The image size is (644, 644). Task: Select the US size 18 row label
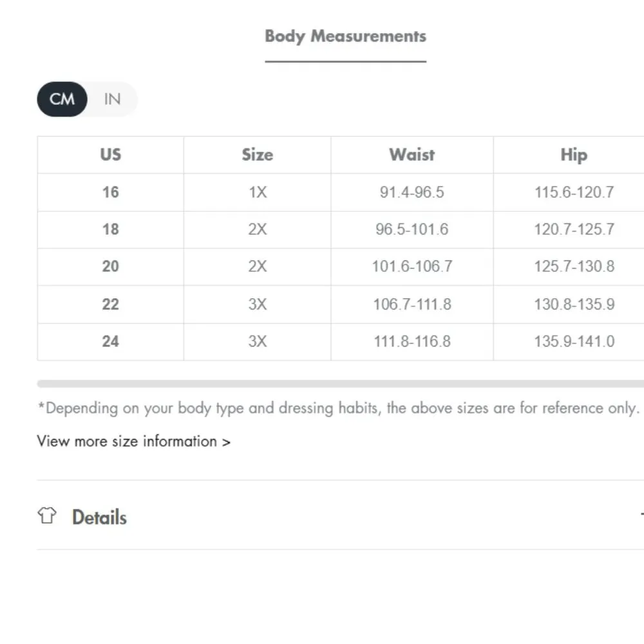click(x=110, y=229)
